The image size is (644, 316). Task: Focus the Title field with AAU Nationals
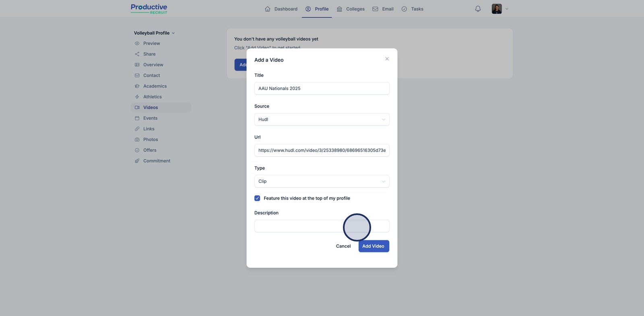click(322, 89)
